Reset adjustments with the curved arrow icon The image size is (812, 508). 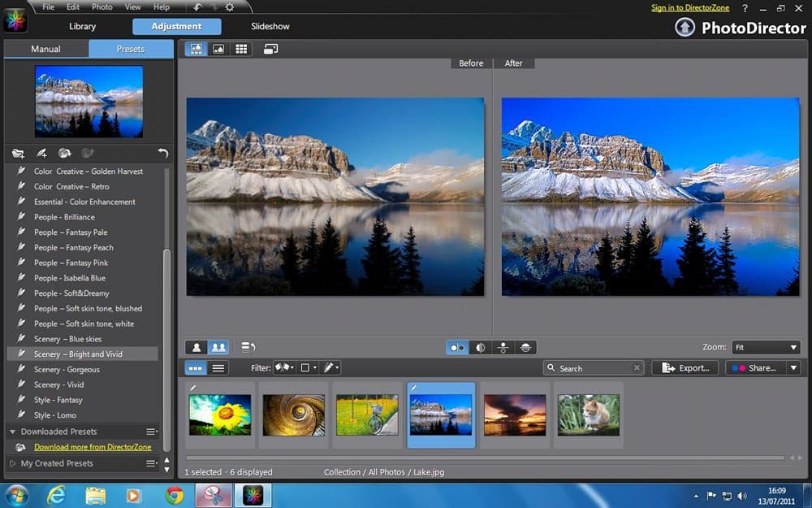click(x=162, y=153)
